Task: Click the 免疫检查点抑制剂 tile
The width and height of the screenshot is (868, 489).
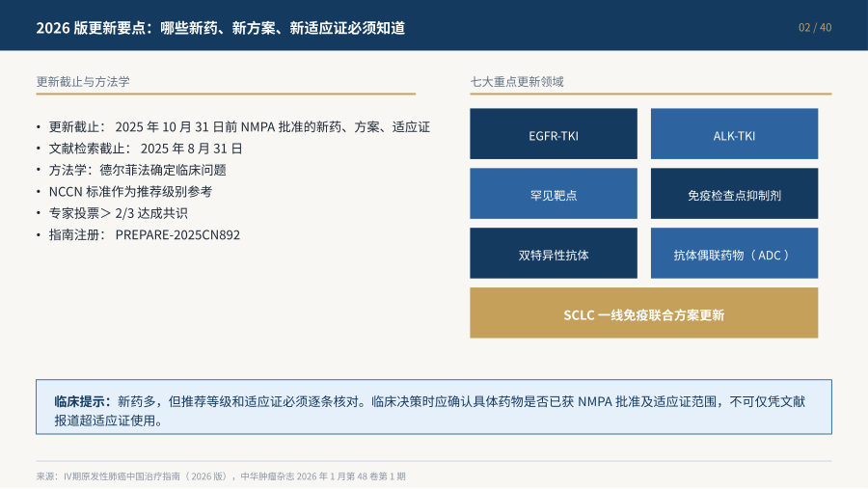Action: coord(734,194)
